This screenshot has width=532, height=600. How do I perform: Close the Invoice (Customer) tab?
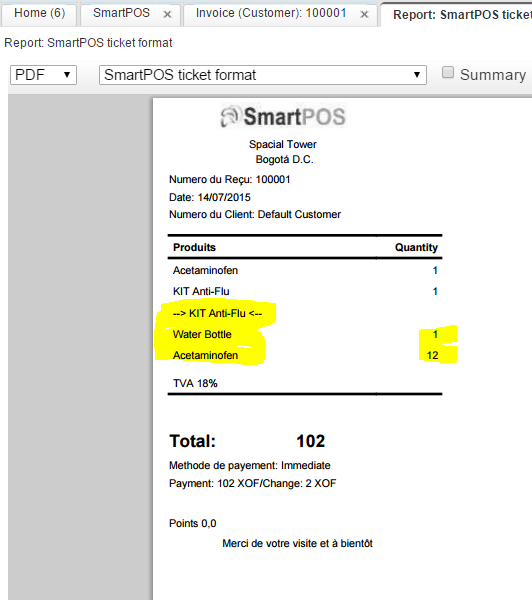coord(364,15)
